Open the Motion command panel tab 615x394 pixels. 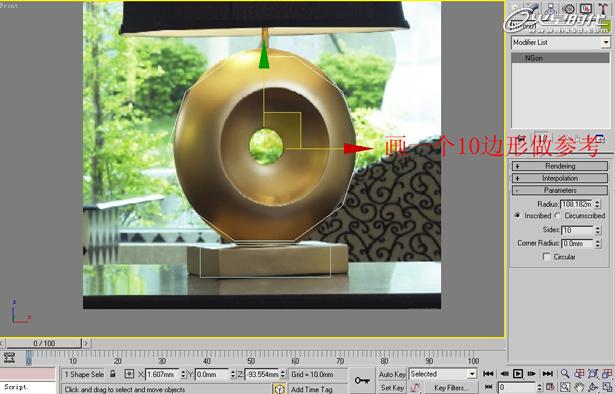click(568, 9)
